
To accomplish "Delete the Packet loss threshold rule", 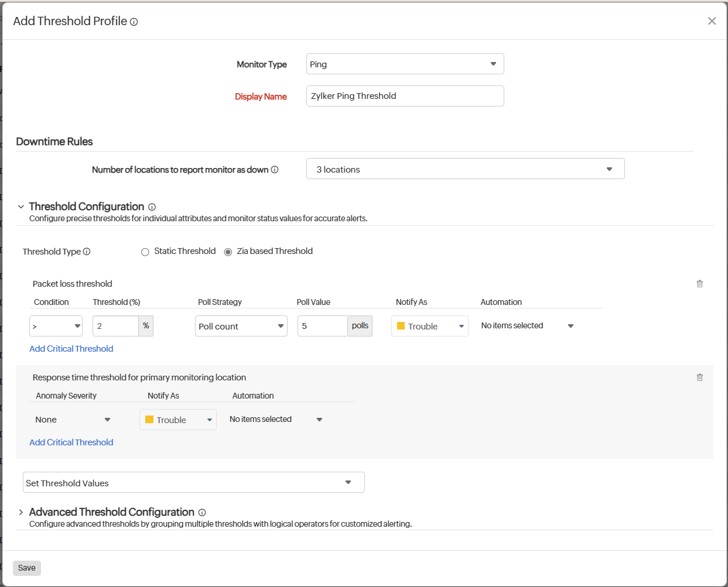I will coord(699,283).
